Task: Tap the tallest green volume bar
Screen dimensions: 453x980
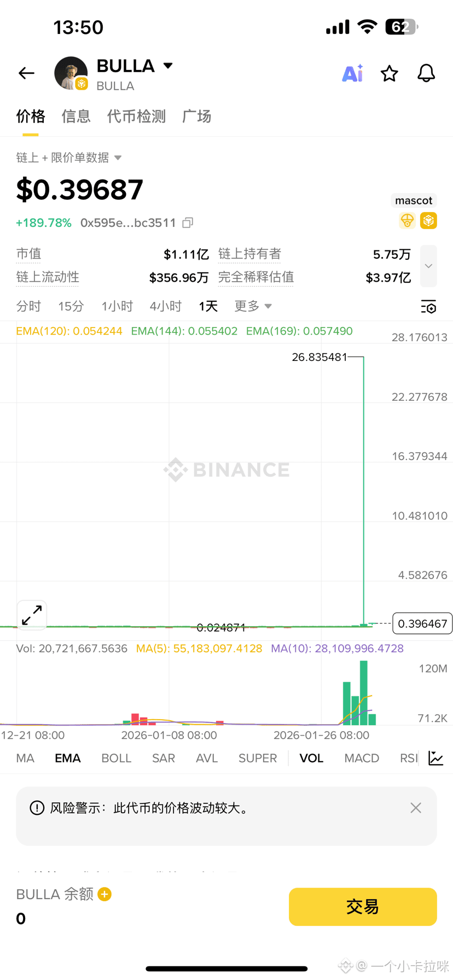Action: tap(364, 692)
